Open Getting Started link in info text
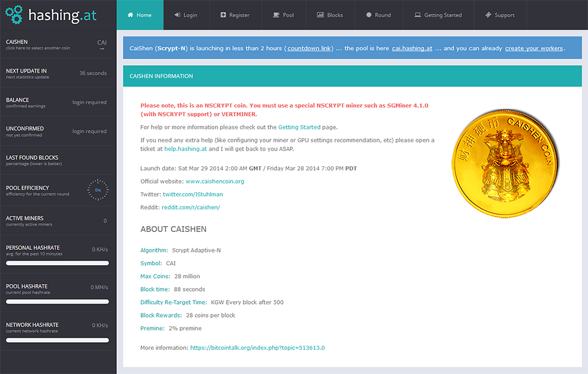The height and width of the screenshot is (374, 588). pos(299,127)
